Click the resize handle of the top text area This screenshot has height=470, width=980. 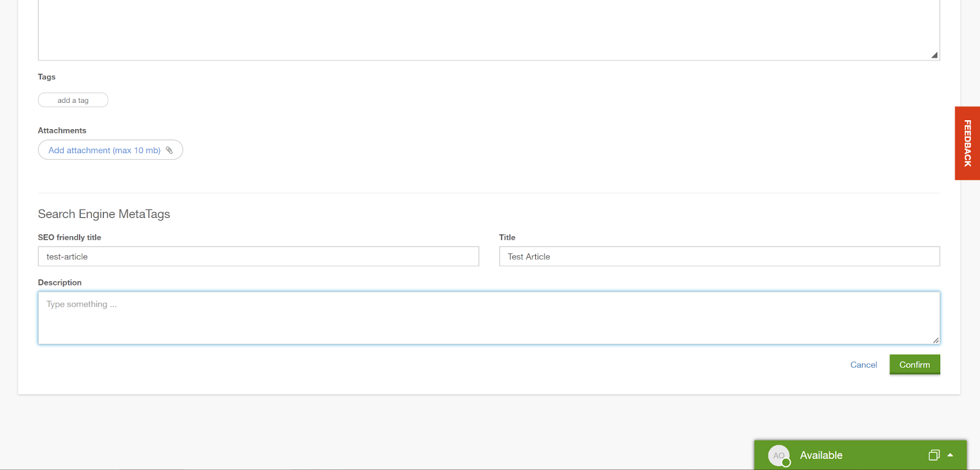(x=934, y=55)
